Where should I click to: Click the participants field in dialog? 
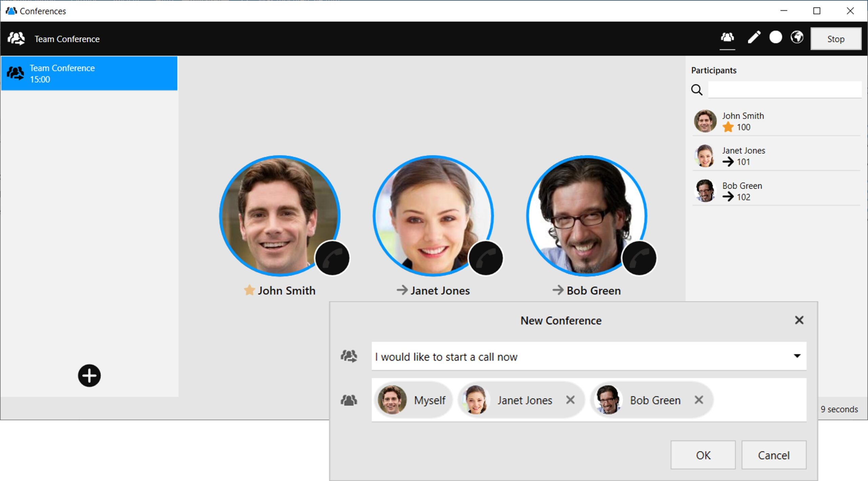[589, 400]
